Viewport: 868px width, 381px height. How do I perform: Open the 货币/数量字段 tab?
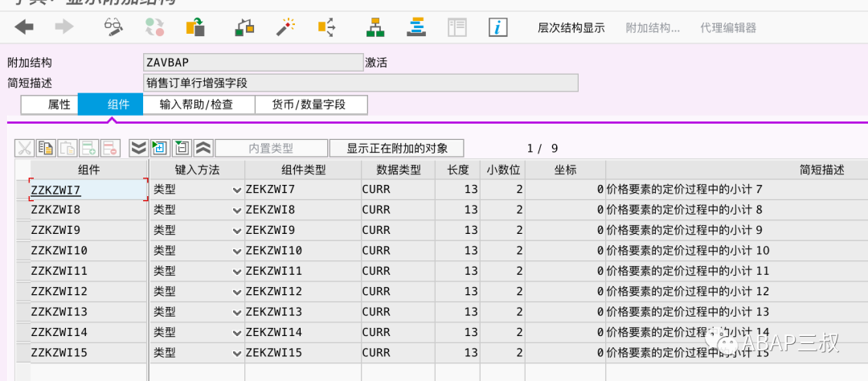pyautogui.click(x=311, y=104)
